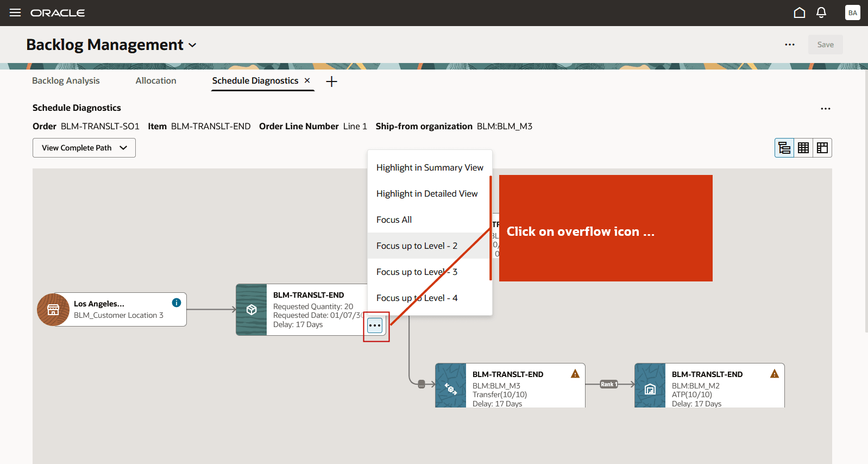Viewport: 868px width, 464px height.
Task: Click ATP(10/10) in the BLM_M2 node
Action: click(x=692, y=394)
